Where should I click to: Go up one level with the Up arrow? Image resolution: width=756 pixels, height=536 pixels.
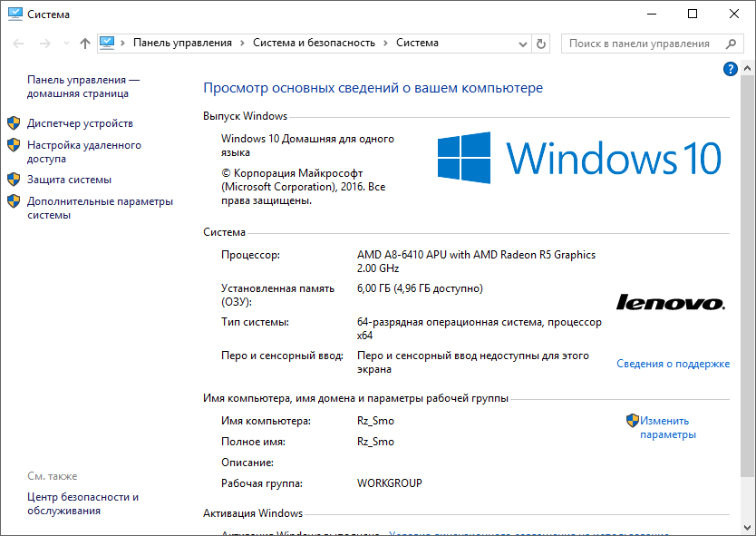click(85, 44)
